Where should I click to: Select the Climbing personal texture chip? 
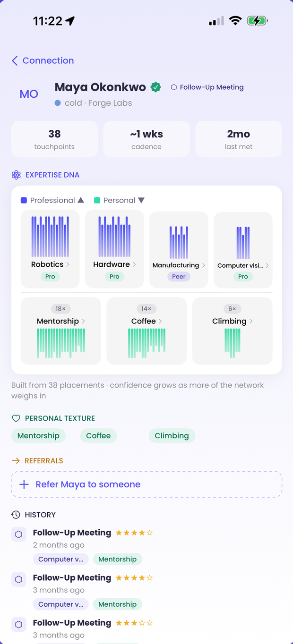172,436
